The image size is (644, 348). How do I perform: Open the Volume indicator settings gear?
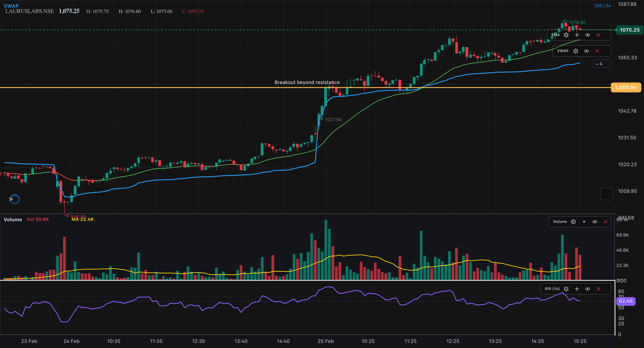pos(573,221)
